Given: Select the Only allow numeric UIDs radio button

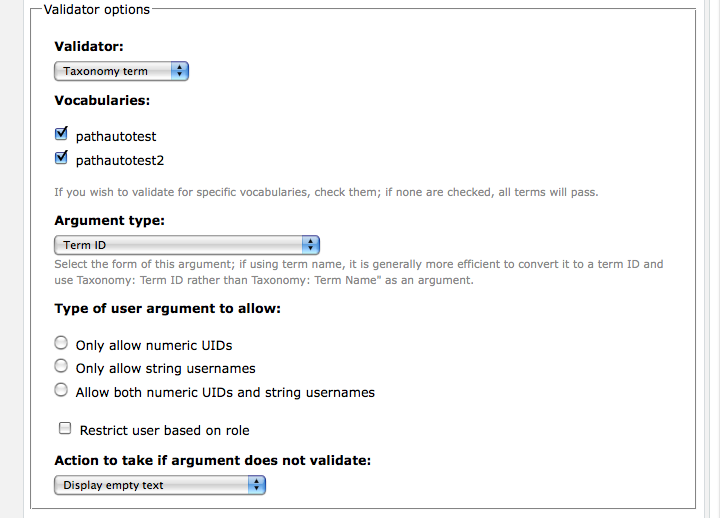Looking at the screenshot, I should tap(61, 343).
